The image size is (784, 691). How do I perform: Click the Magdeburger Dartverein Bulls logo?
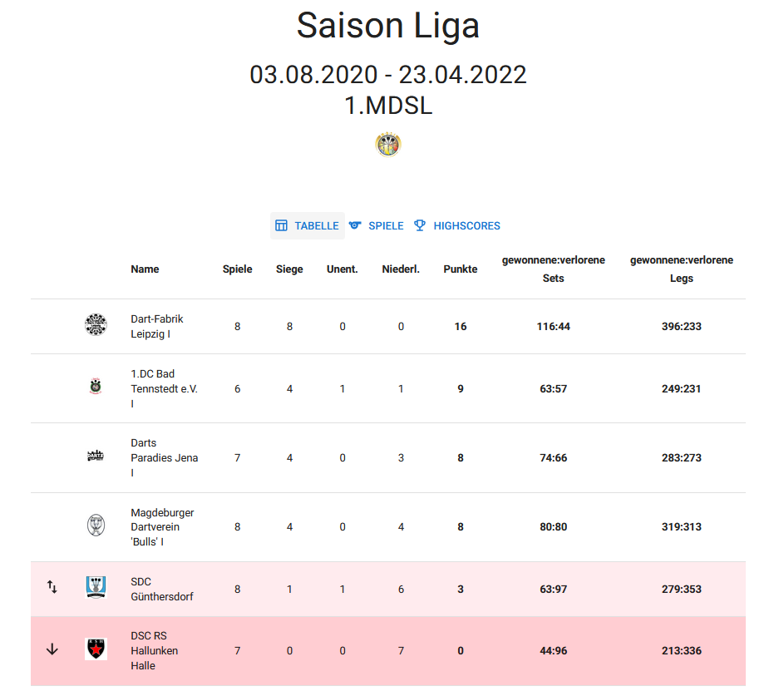pos(96,526)
